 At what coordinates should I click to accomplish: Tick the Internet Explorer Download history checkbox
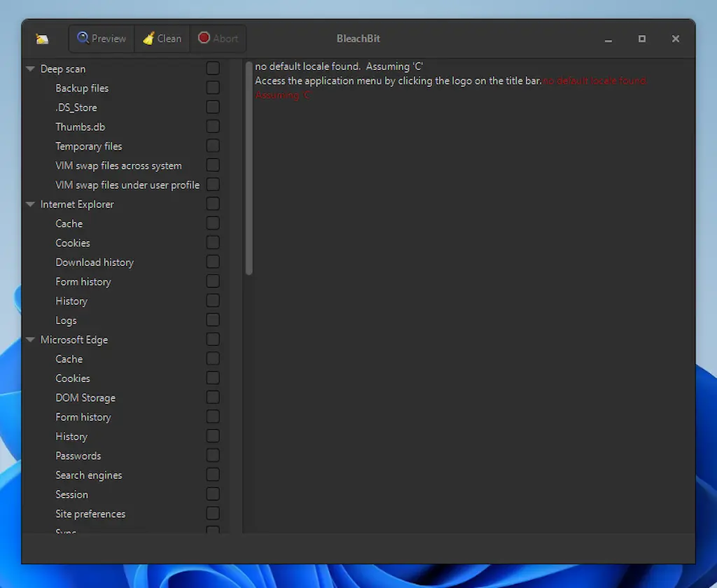tap(213, 262)
